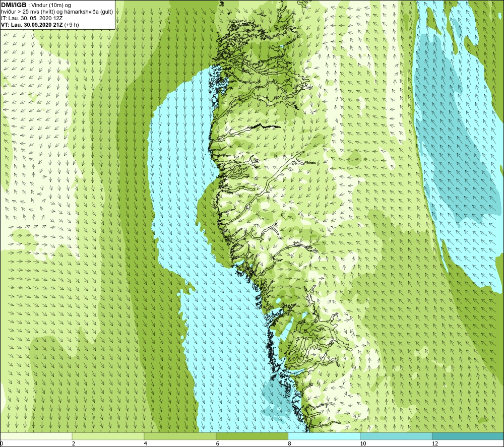Click the legend value '6'

218,443
